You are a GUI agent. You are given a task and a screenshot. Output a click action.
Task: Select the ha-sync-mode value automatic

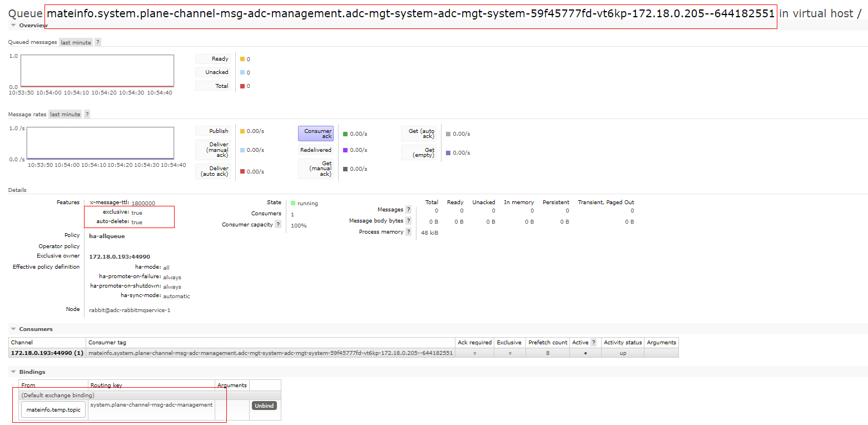[x=176, y=296]
